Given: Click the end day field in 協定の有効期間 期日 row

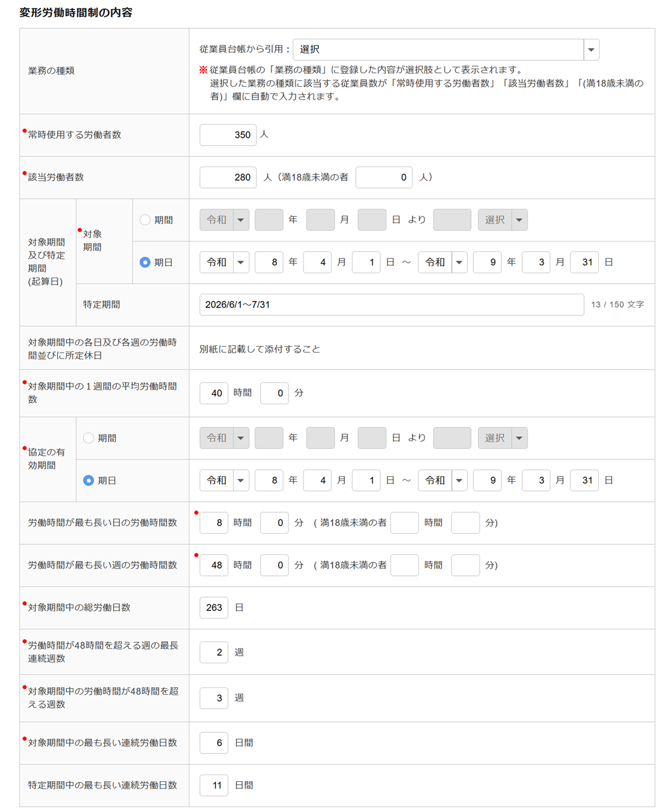Looking at the screenshot, I should [x=585, y=480].
